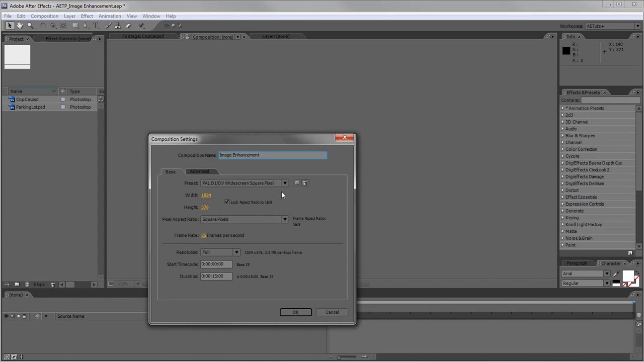Image resolution: width=644 pixels, height=362 pixels.
Task: Click the eyedropper in Character panel
Action: pos(616,274)
